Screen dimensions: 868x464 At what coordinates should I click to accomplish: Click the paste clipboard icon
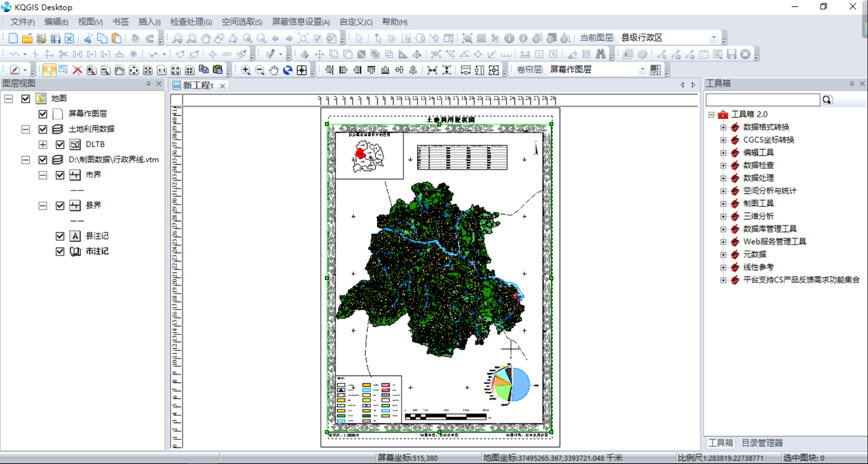click(x=116, y=38)
